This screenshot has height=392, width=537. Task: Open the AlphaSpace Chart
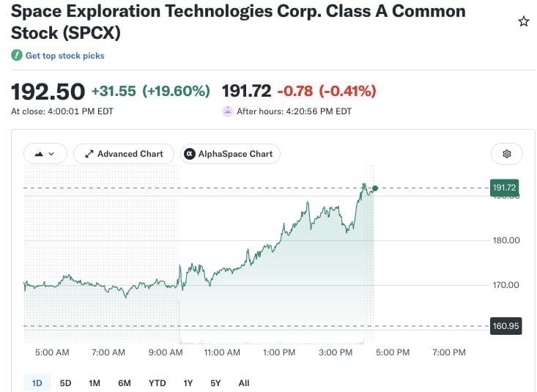[230, 154]
